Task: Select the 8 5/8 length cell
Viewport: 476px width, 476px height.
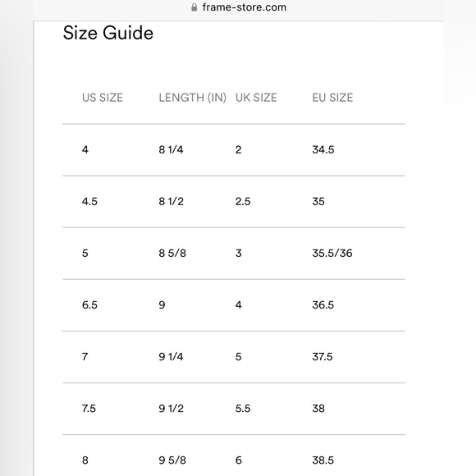Action: tap(172, 253)
